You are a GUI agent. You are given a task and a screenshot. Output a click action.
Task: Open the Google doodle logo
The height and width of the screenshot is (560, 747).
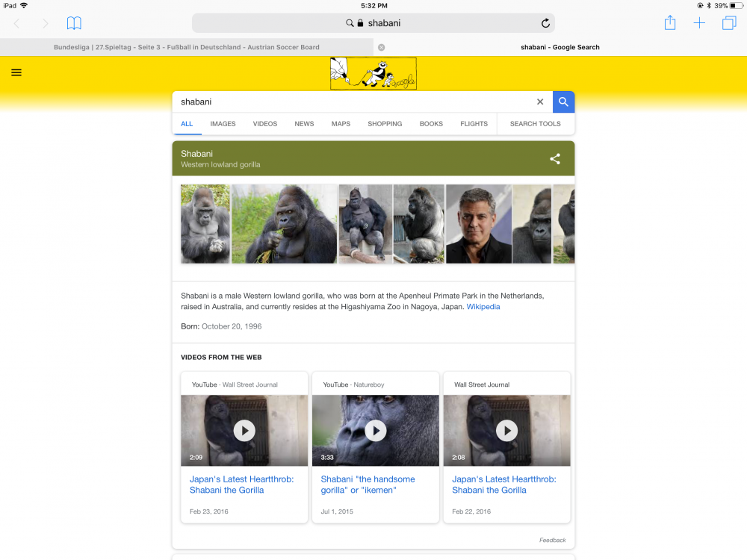coord(373,73)
